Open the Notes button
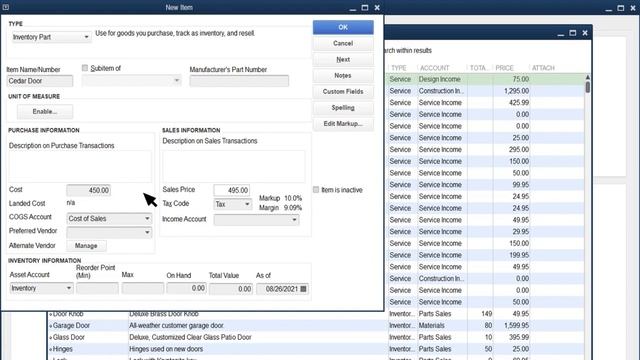The image size is (640, 360). pyautogui.click(x=343, y=76)
